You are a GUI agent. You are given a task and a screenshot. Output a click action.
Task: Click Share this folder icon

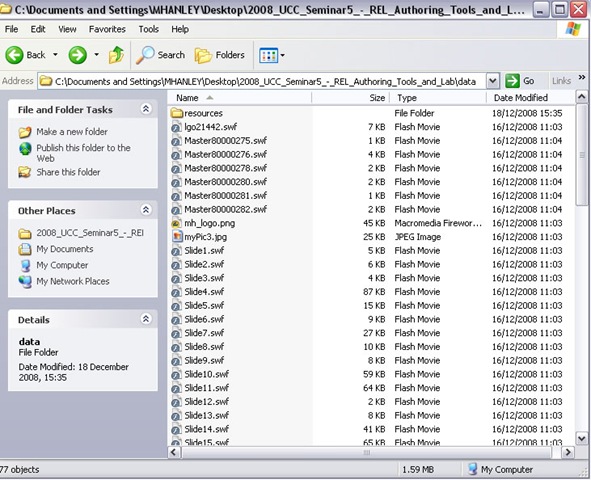25,172
